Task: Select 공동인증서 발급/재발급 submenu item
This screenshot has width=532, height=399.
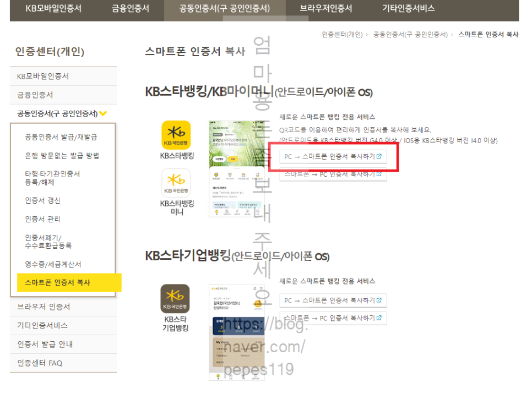Action: click(61, 137)
